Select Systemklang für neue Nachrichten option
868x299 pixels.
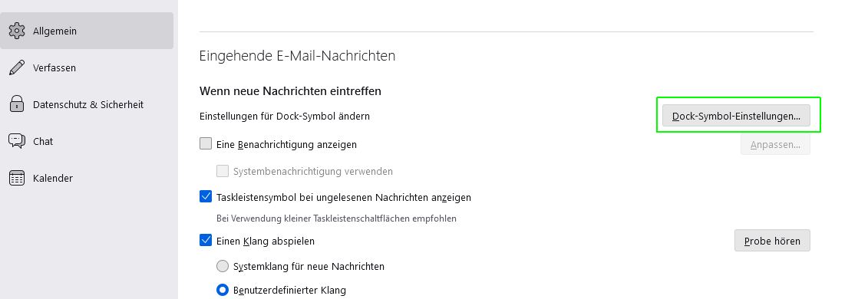pyautogui.click(x=223, y=266)
